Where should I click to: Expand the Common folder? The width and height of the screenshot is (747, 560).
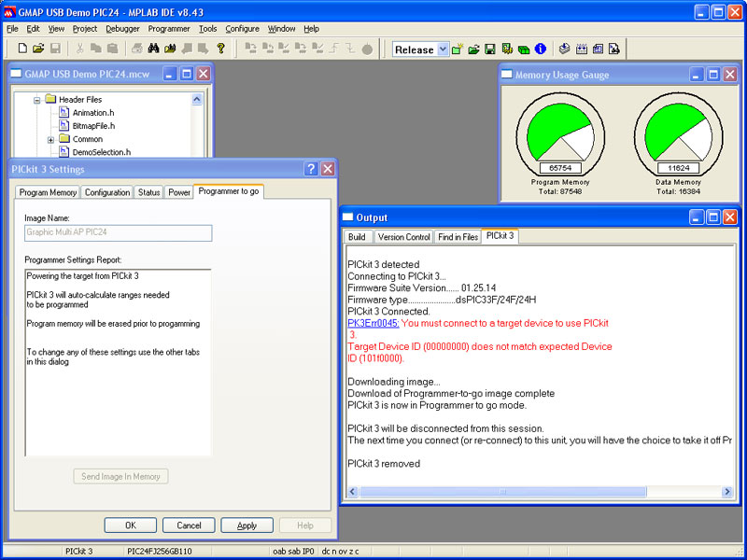(x=50, y=140)
